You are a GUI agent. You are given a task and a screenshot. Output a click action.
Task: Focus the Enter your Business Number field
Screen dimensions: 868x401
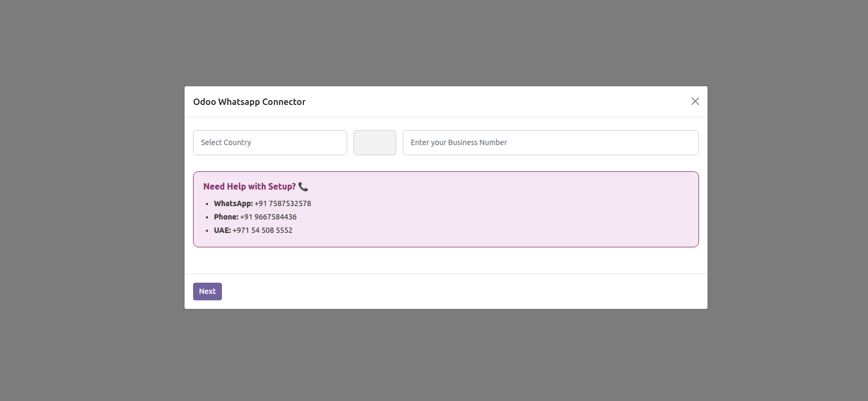coord(550,142)
